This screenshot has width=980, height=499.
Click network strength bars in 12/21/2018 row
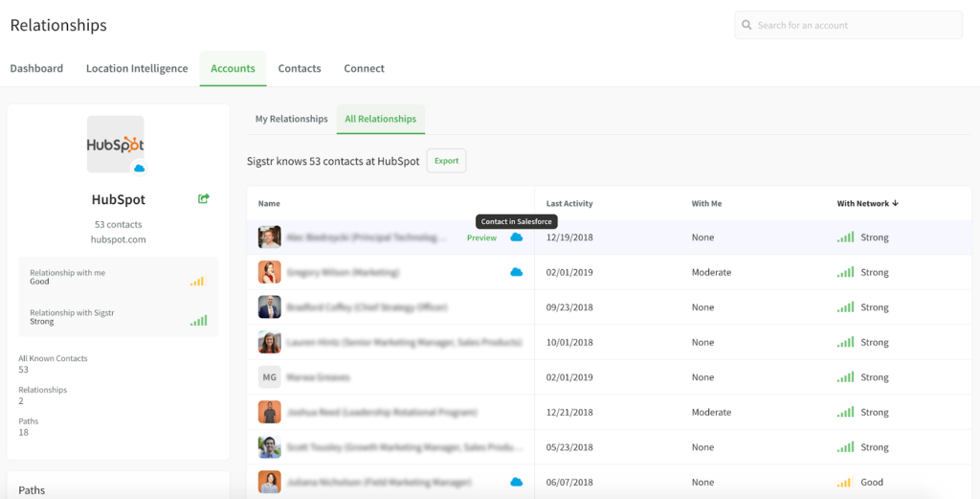coord(846,412)
